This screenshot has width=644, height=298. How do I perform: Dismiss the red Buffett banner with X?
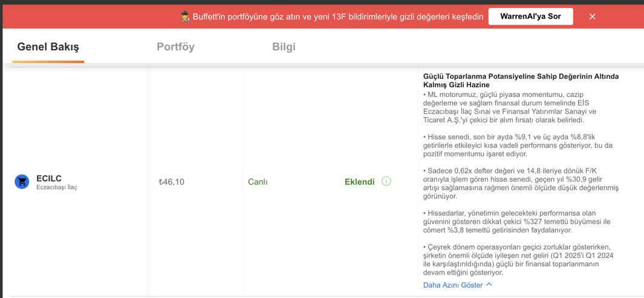592,16
